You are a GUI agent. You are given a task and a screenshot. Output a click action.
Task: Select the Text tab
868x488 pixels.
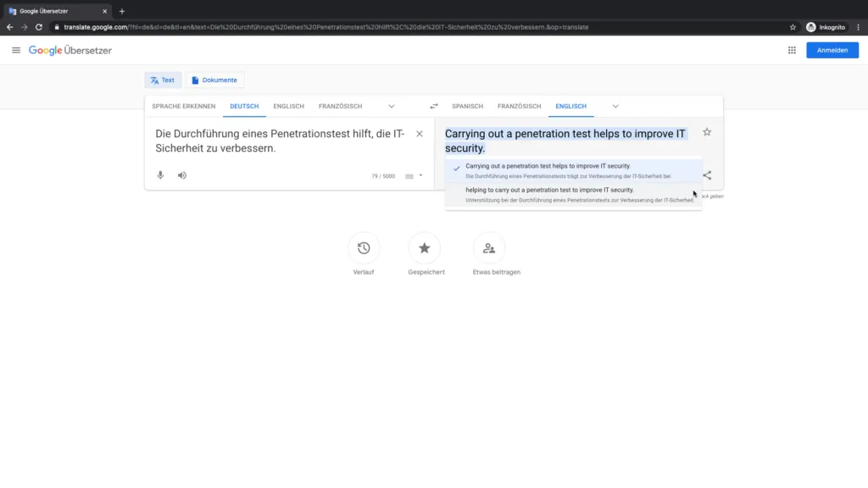(163, 80)
